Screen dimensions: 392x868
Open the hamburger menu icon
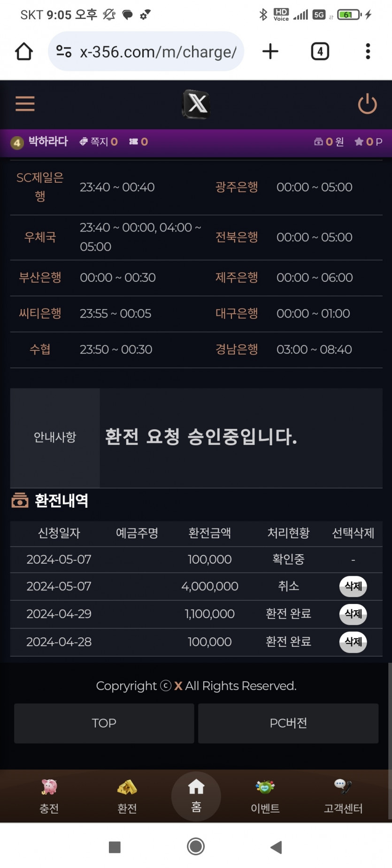point(25,104)
